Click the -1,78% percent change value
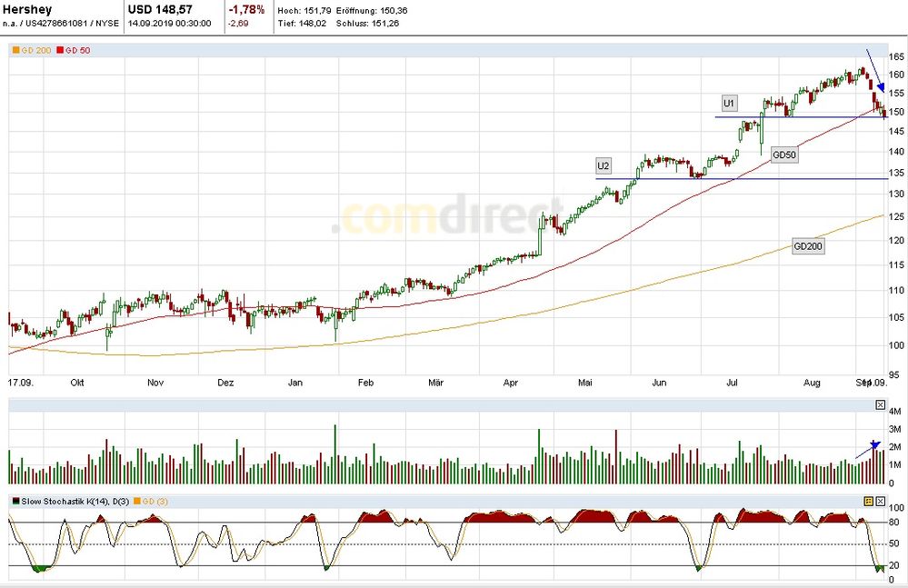 (x=246, y=10)
